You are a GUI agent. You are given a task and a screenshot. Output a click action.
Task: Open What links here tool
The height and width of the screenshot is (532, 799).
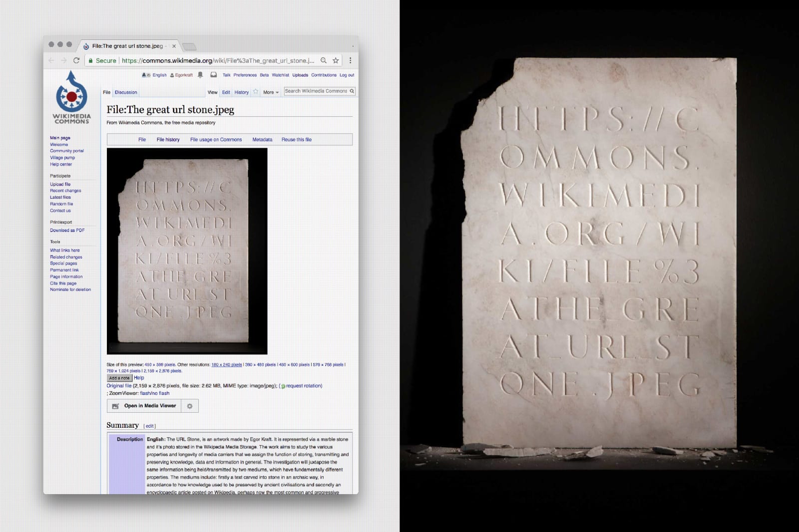click(65, 251)
